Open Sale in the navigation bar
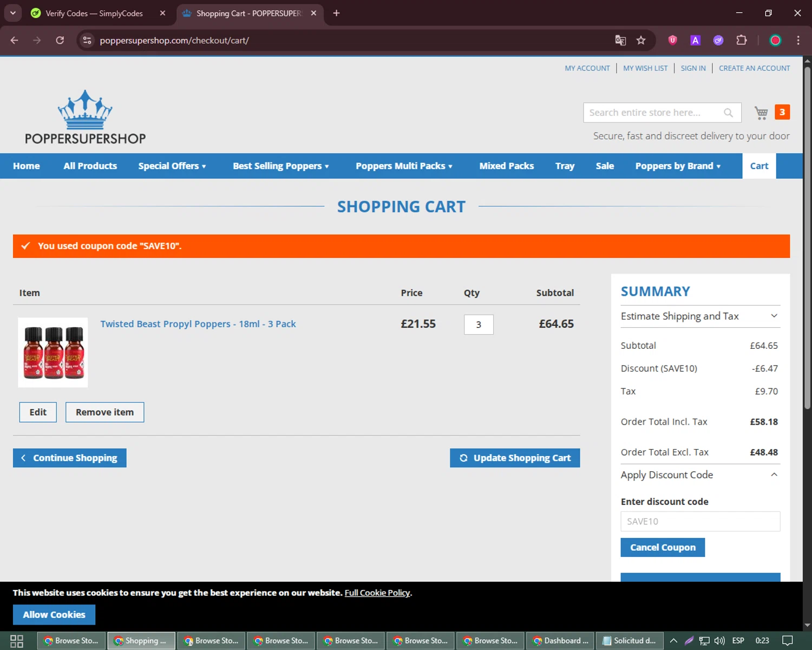Image resolution: width=812 pixels, height=650 pixels. point(605,166)
